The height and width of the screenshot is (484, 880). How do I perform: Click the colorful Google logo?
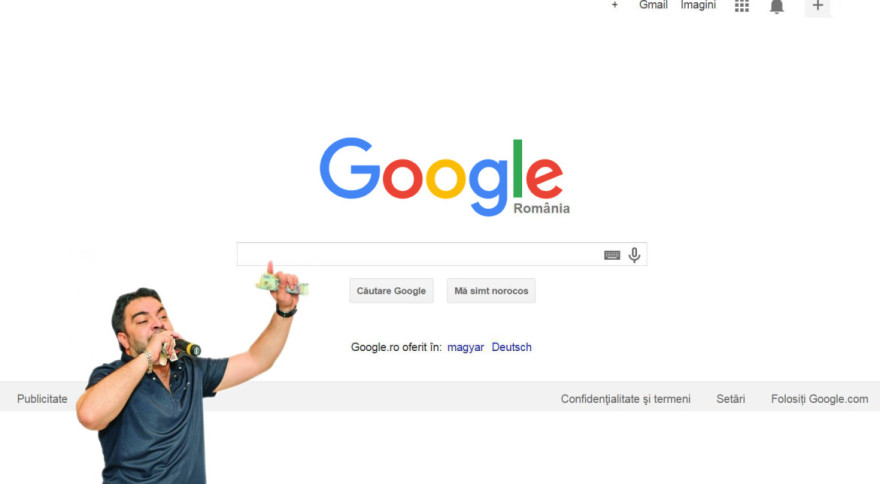442,176
